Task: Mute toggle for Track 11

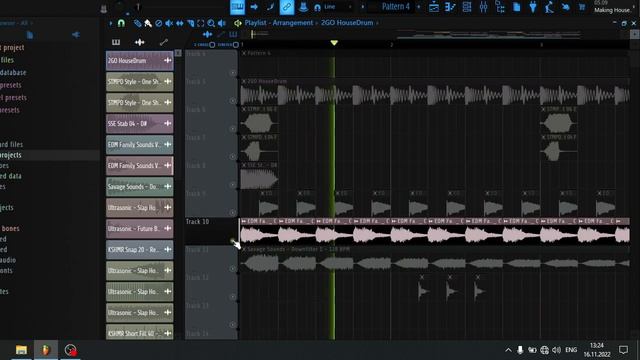Action: coord(233,269)
